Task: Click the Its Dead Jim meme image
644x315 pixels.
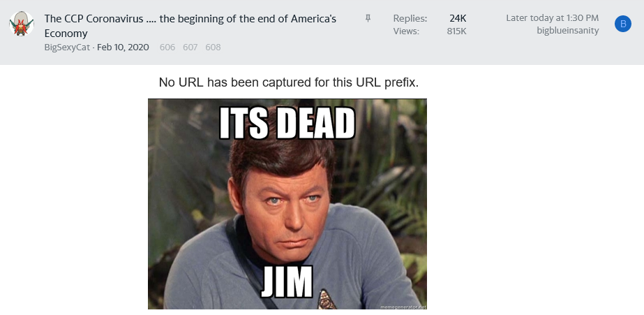Action: (x=287, y=204)
